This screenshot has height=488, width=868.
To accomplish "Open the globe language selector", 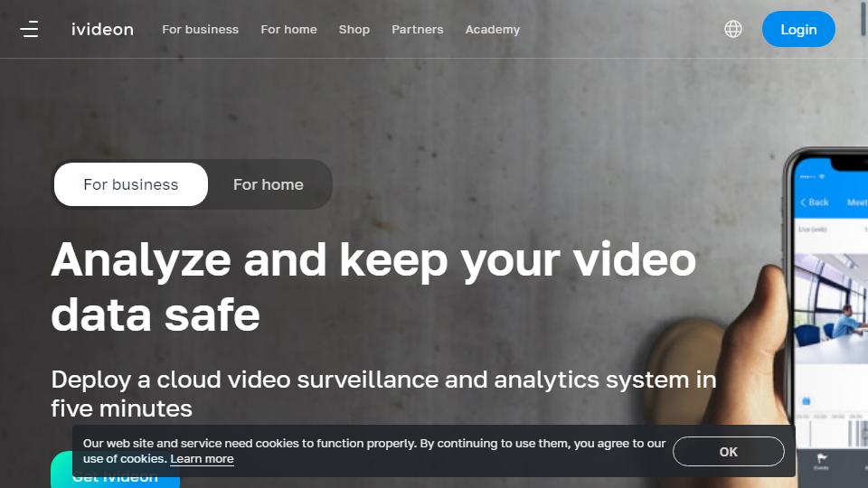I will coord(733,29).
